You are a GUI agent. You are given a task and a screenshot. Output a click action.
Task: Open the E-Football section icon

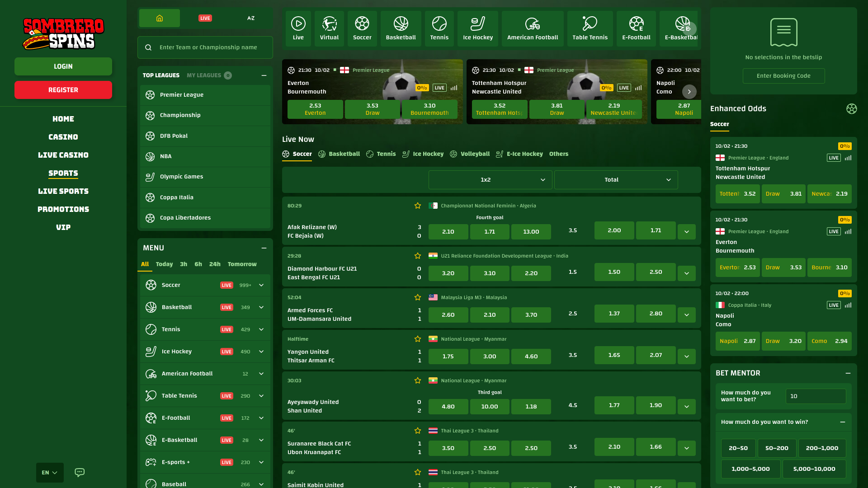[636, 28]
